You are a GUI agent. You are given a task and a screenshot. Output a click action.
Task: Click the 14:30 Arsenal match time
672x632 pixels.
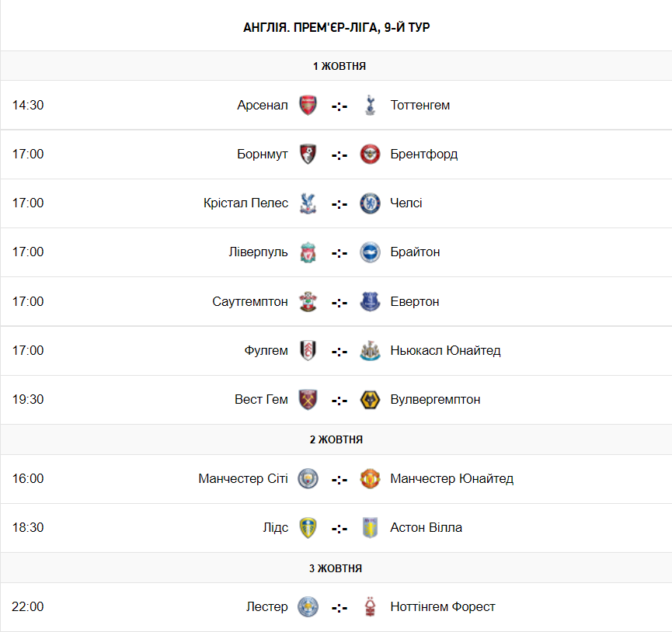(28, 106)
